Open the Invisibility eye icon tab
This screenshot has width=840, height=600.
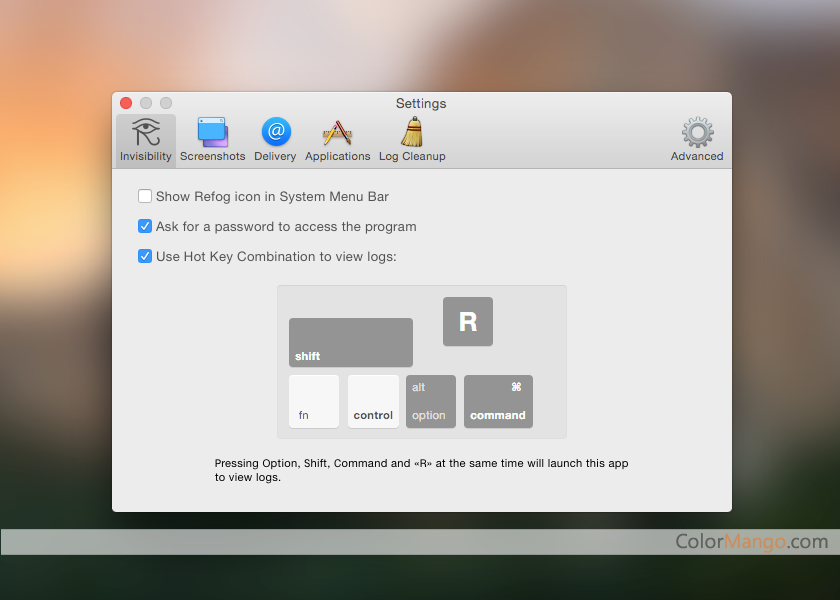146,139
